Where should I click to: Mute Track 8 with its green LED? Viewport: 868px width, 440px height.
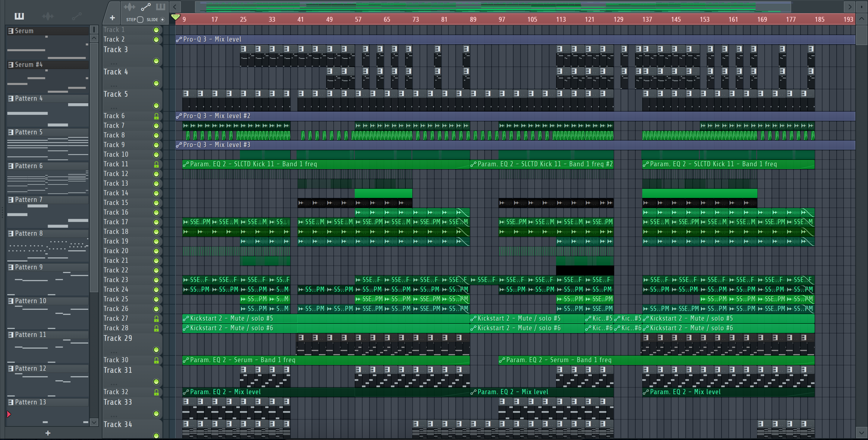coord(156,135)
